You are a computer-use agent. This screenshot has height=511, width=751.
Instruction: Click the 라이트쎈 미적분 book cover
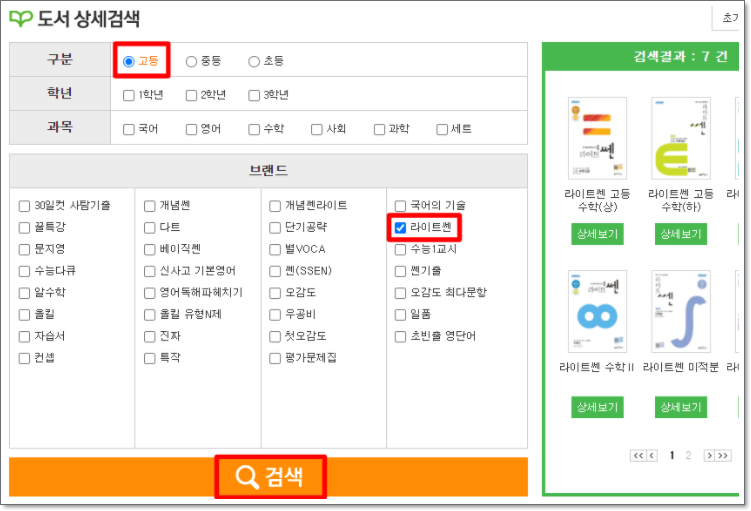pos(681,311)
